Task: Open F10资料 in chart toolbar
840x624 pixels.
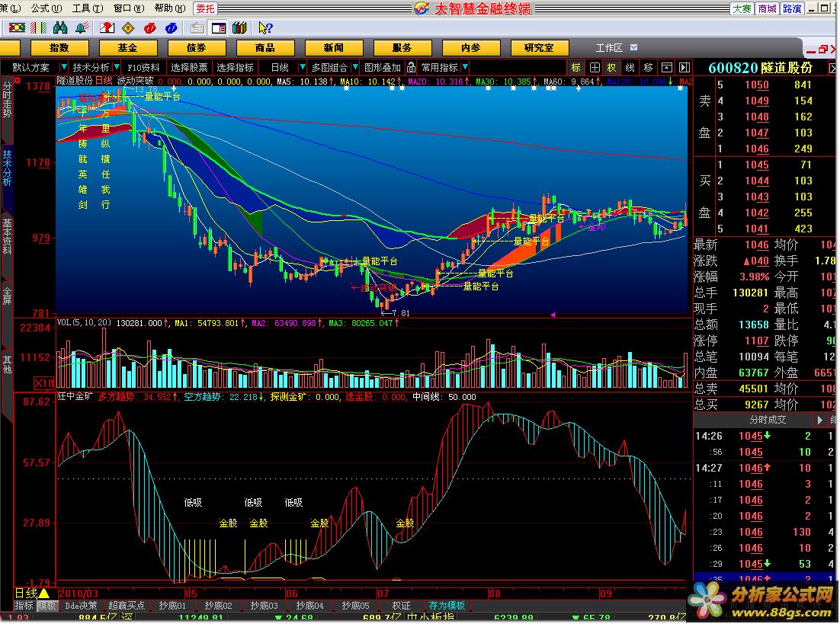Action: click(x=143, y=67)
